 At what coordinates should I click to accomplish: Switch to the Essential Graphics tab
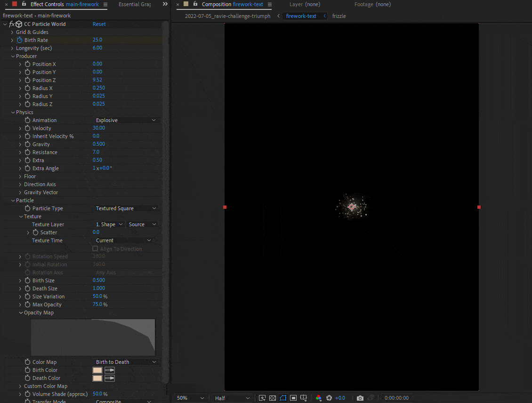135,4
